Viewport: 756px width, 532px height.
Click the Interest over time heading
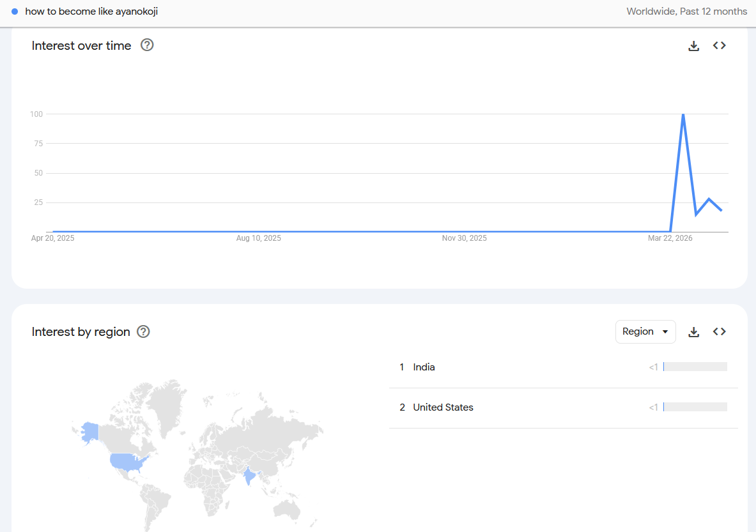[x=82, y=46]
